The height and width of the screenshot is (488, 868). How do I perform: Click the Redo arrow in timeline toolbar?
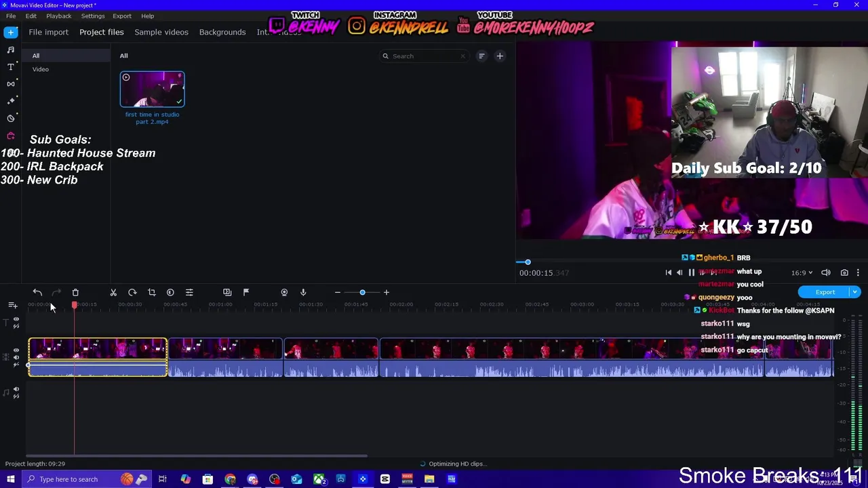pos(56,292)
